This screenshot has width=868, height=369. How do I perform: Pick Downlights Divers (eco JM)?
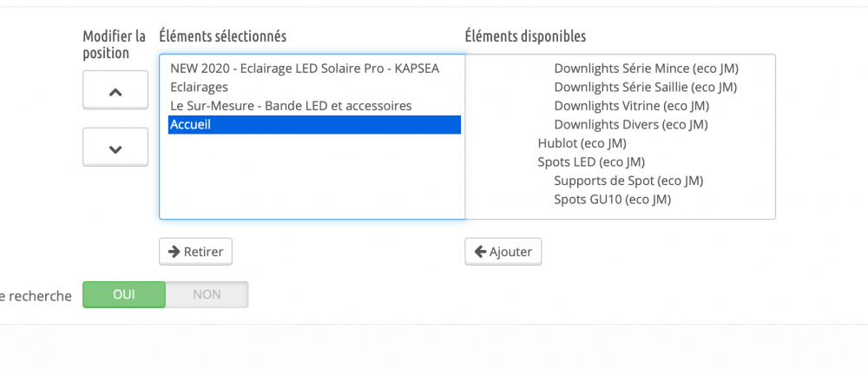(x=631, y=125)
